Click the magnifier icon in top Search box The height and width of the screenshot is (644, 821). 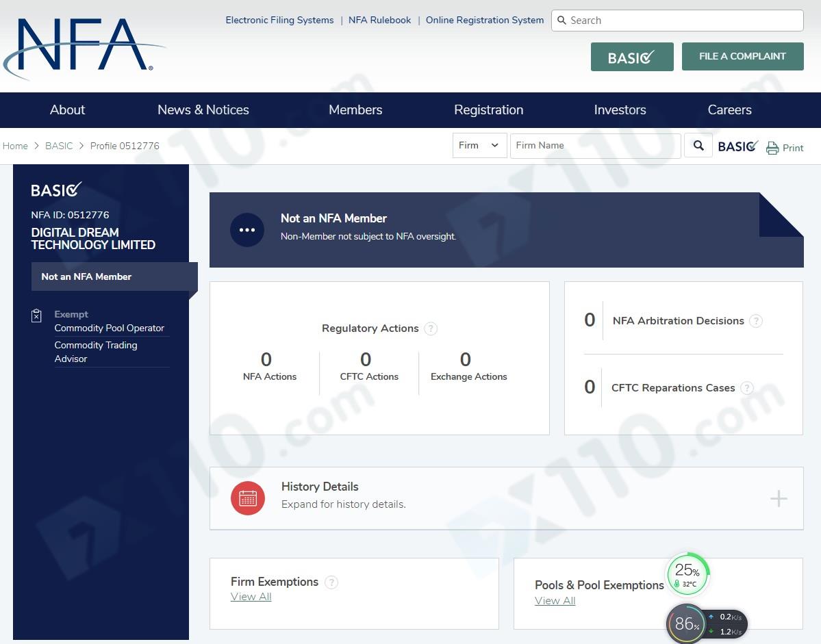[x=561, y=21]
